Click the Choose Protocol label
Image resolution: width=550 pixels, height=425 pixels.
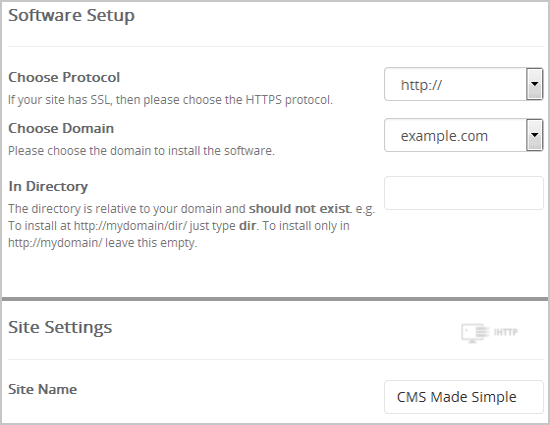pyautogui.click(x=64, y=77)
